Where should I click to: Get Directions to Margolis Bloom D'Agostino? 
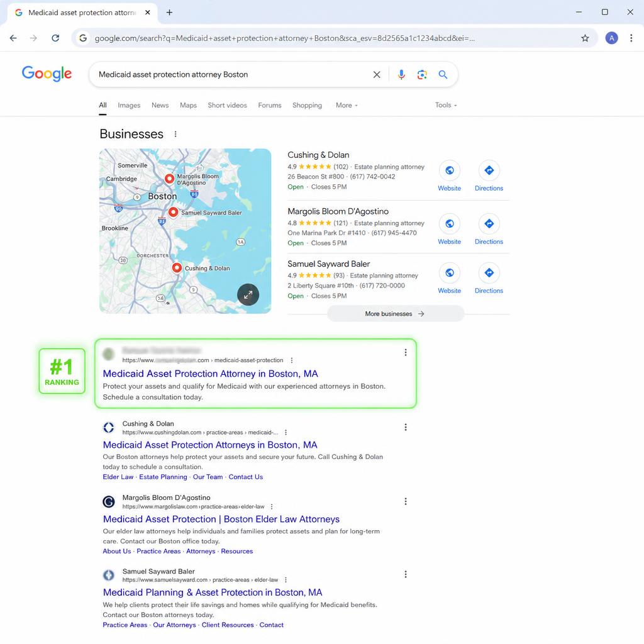tap(489, 223)
